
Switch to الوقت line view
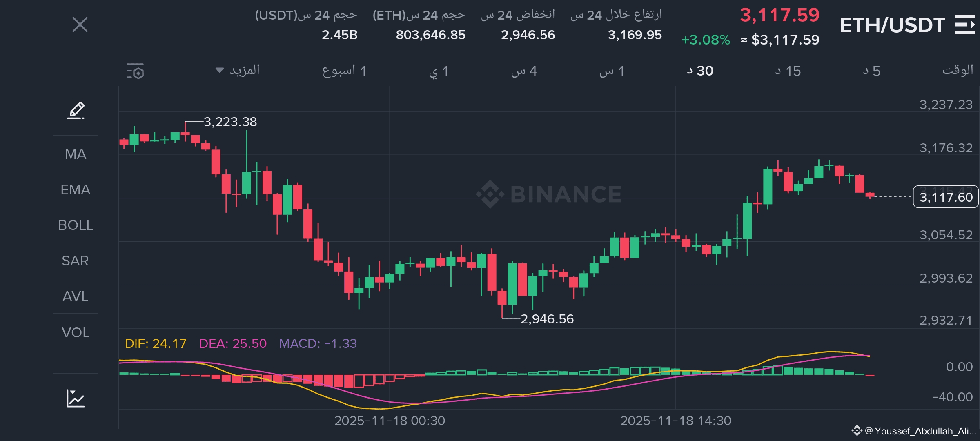coord(958,70)
